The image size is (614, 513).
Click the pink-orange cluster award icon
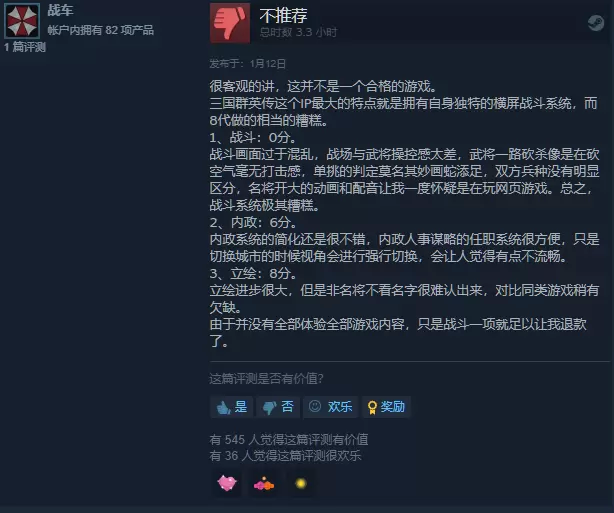click(x=264, y=484)
